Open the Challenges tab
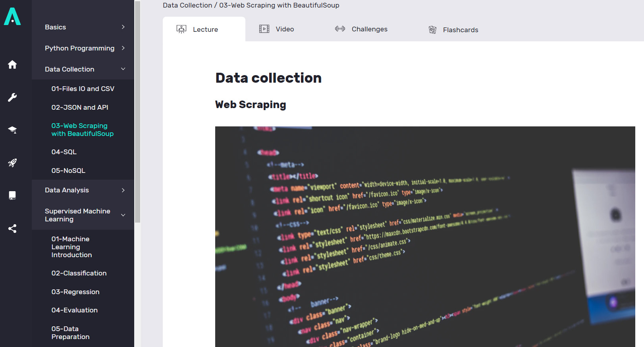This screenshot has height=347, width=644. (x=361, y=29)
